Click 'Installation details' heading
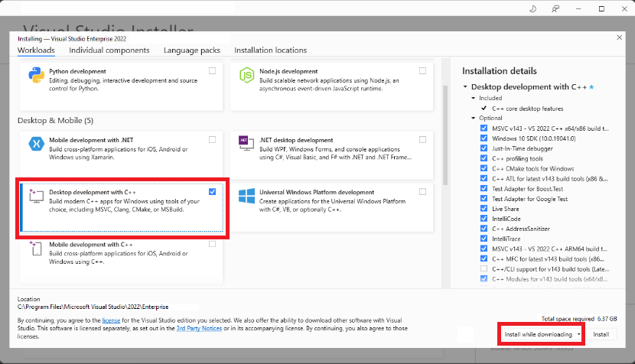 [x=500, y=71]
